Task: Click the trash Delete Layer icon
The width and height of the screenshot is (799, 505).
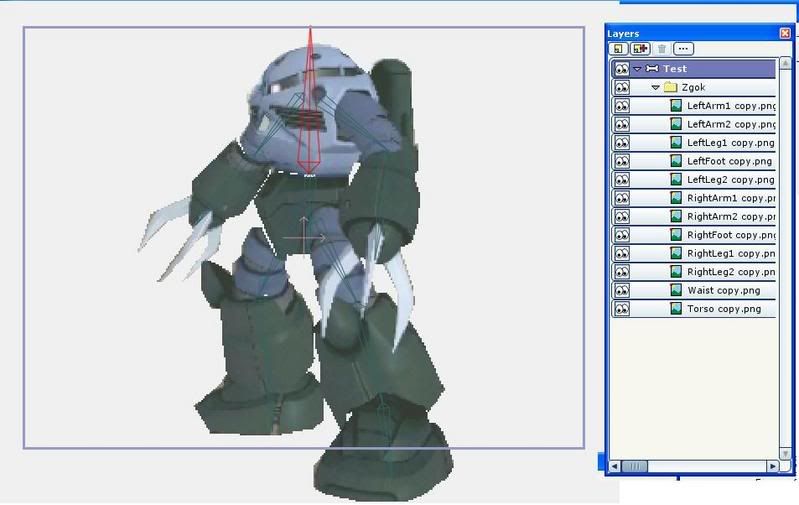Action: tap(662, 49)
